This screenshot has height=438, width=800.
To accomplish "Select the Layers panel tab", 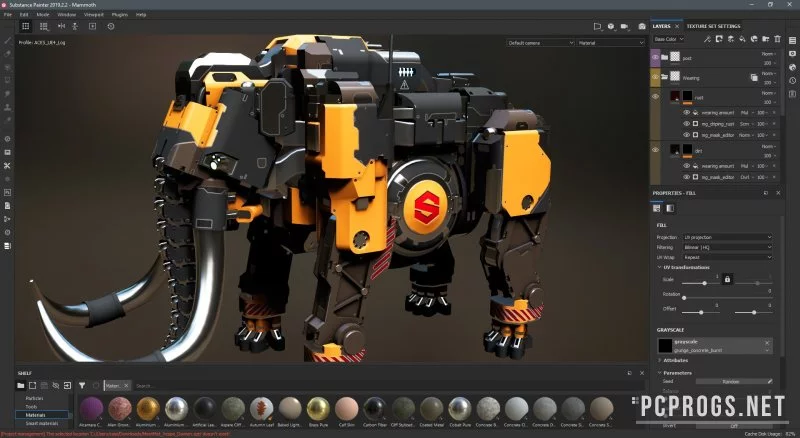I will click(x=661, y=26).
